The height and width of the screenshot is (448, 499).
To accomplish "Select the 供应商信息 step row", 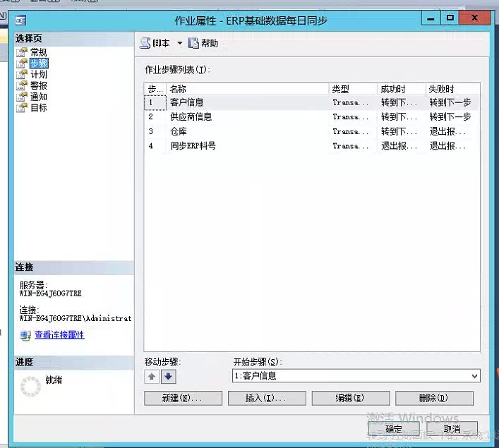I will click(x=191, y=116).
